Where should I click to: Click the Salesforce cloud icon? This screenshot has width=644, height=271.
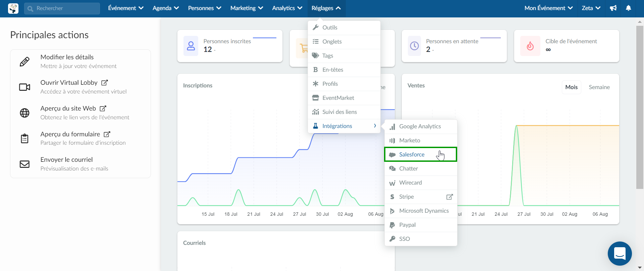(x=392, y=154)
